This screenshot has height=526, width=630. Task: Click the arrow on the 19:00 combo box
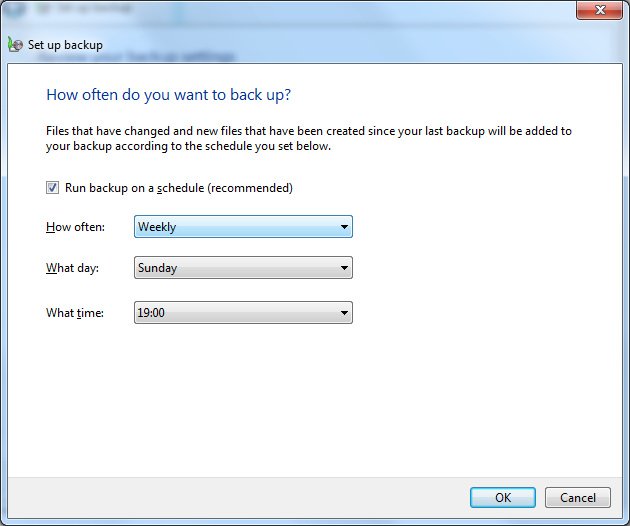click(x=344, y=313)
